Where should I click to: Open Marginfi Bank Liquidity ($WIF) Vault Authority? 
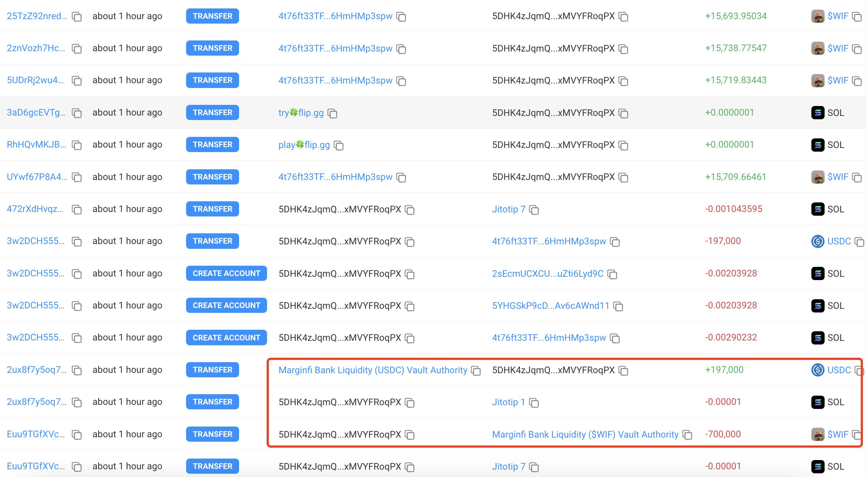(x=585, y=434)
